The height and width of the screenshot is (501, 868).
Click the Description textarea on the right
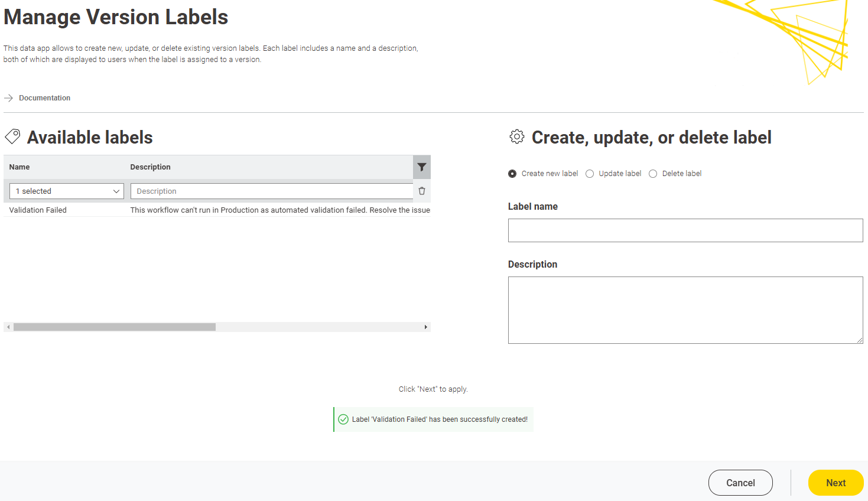pyautogui.click(x=685, y=310)
